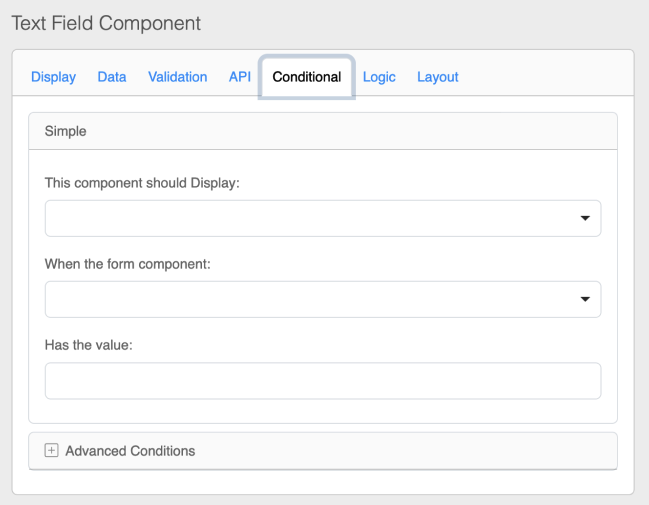Focus the 'Has the value' text input
649x505 pixels.
pos(322,381)
